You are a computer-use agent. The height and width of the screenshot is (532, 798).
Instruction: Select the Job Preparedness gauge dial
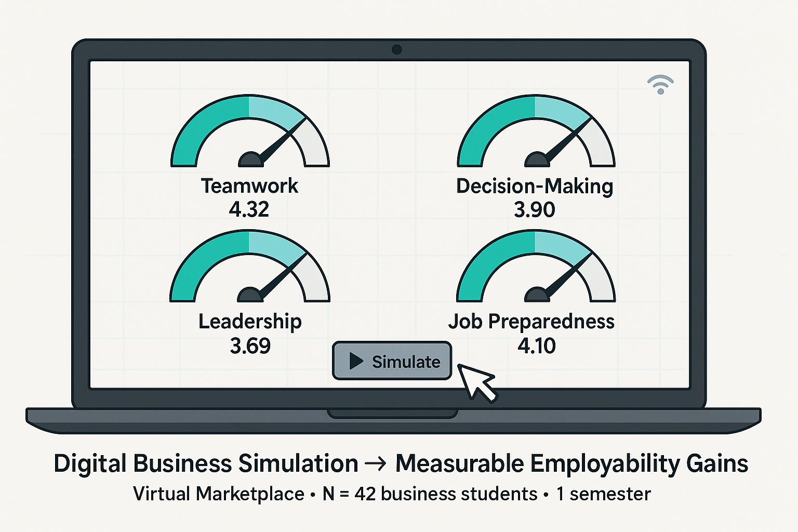point(536,268)
